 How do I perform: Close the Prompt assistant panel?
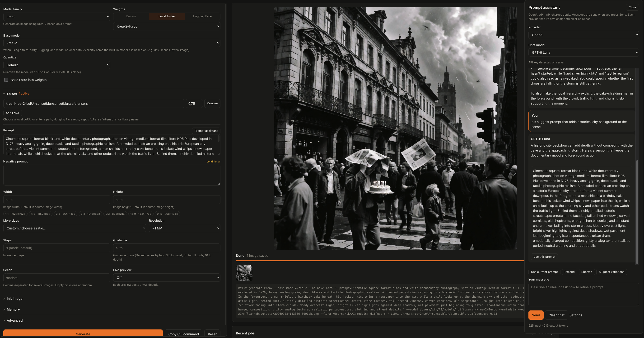(632, 7)
